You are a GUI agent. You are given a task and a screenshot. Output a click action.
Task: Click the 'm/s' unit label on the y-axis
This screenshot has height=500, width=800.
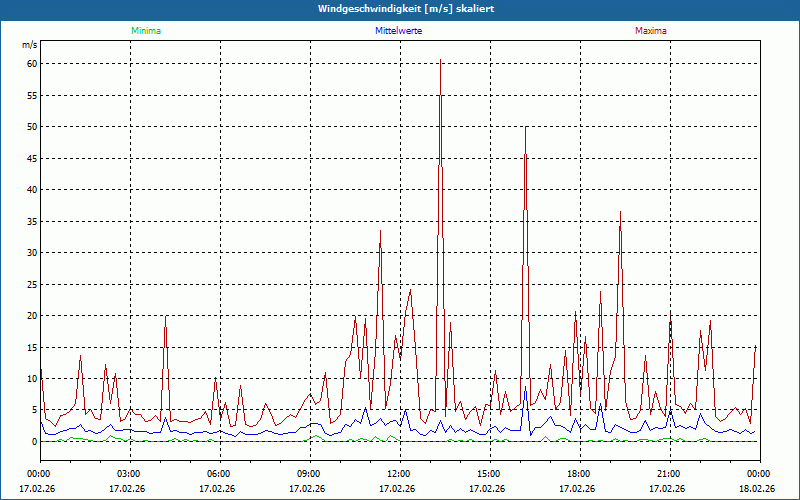pos(30,45)
